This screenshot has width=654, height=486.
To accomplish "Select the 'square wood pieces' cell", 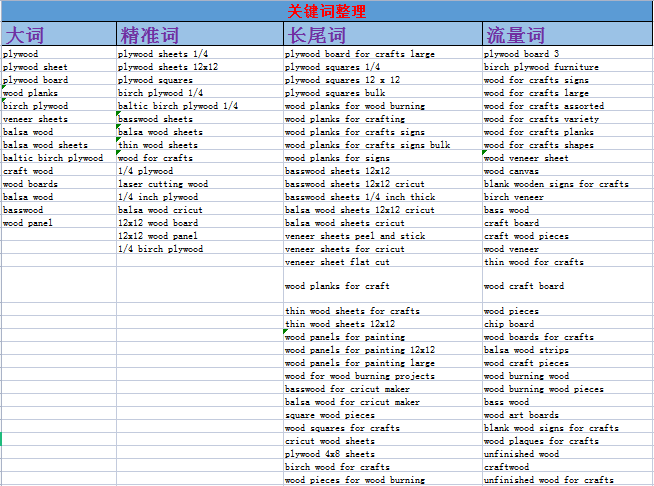I will 383,415.
